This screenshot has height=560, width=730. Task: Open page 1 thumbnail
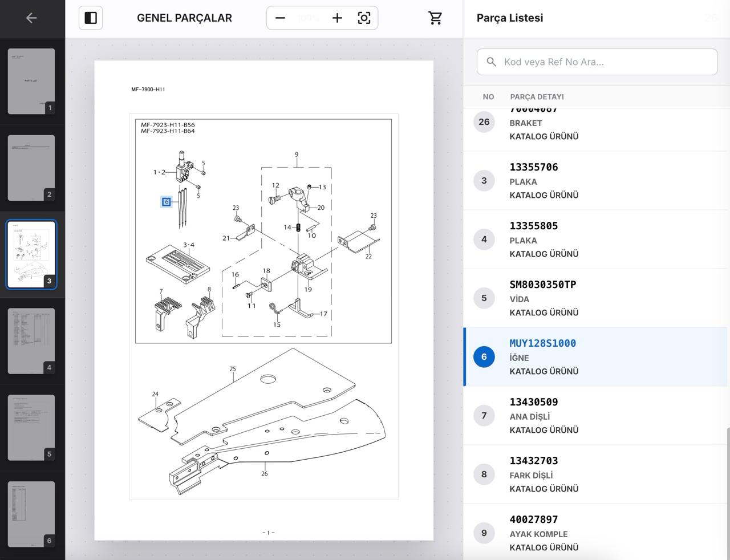click(x=31, y=81)
